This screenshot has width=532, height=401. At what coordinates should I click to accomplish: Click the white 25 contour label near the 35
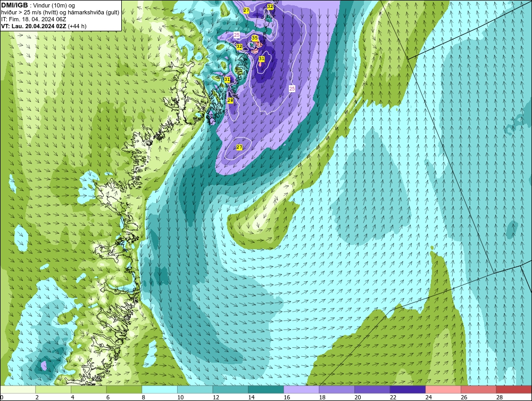pyautogui.click(x=237, y=35)
